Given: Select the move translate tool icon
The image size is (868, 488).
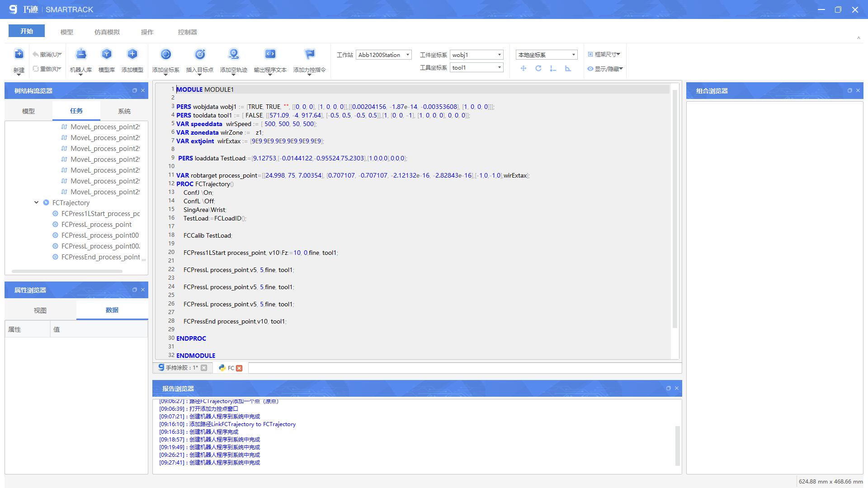Looking at the screenshot, I should tap(524, 68).
